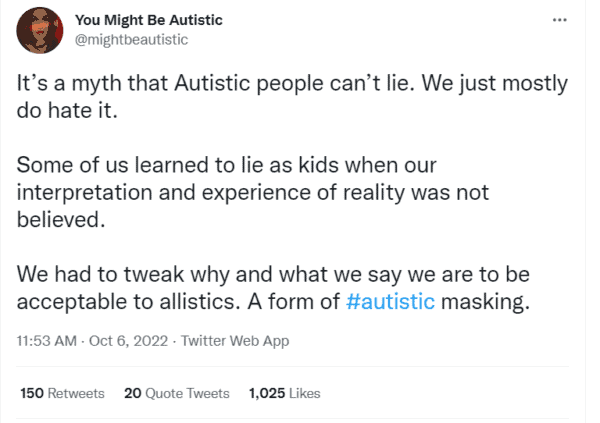The width and height of the screenshot is (600, 423).
Task: Click the text "do hate it."
Action: point(67,110)
